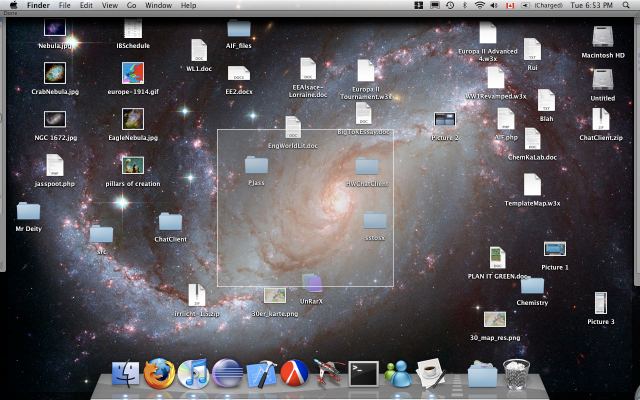Open the volume menu bar icon
640x400 pixels.
click(494, 5)
